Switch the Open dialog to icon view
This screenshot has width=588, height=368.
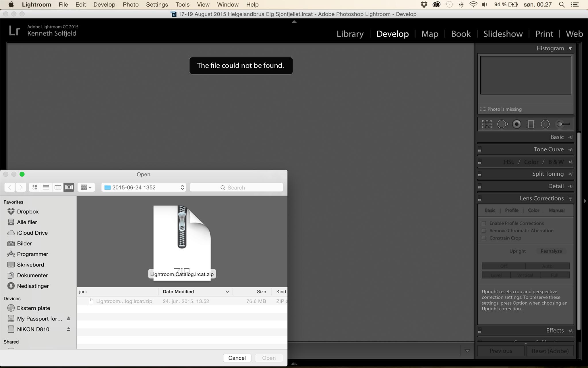[35, 187]
